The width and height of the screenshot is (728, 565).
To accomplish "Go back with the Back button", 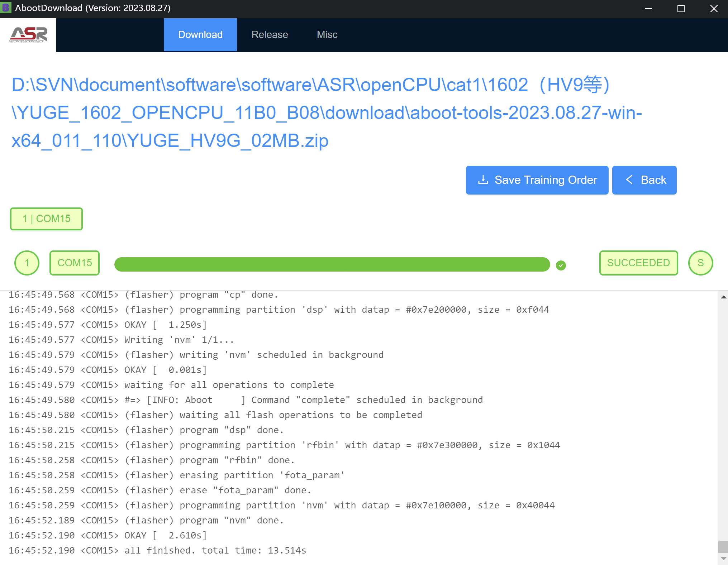I will [x=644, y=180].
